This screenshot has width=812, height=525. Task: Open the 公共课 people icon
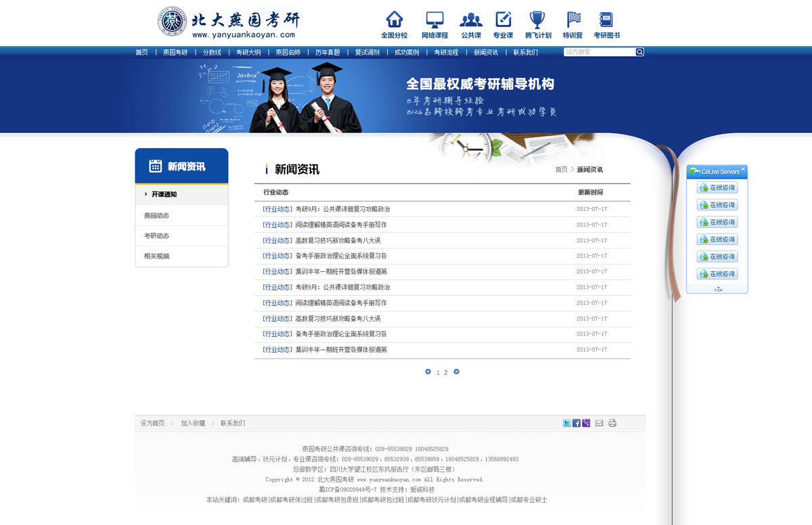(471, 19)
